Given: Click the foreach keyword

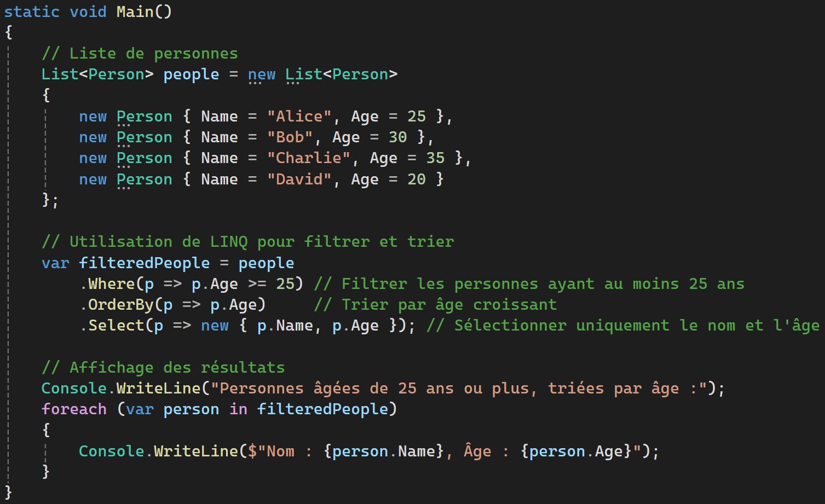Looking at the screenshot, I should pyautogui.click(x=74, y=409).
